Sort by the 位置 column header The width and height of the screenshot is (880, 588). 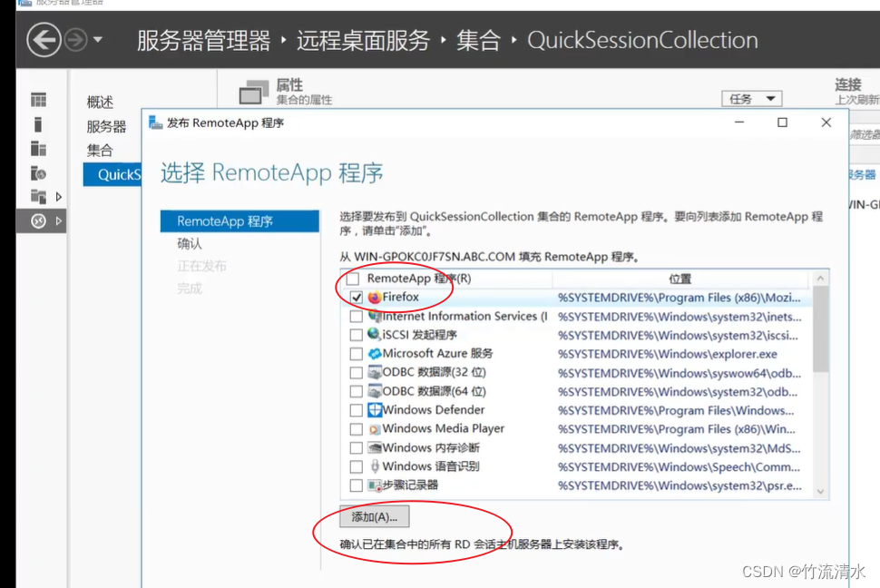pyautogui.click(x=680, y=279)
